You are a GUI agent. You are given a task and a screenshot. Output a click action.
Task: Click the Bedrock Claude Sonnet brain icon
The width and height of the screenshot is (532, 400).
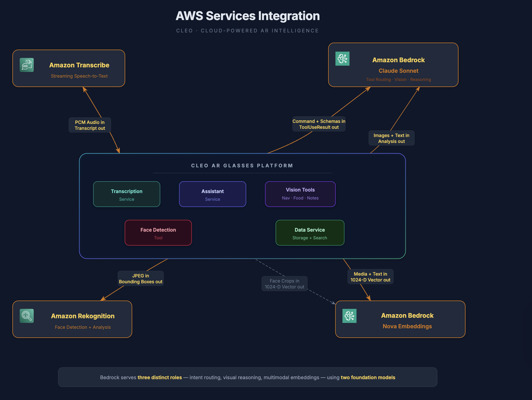tap(342, 59)
